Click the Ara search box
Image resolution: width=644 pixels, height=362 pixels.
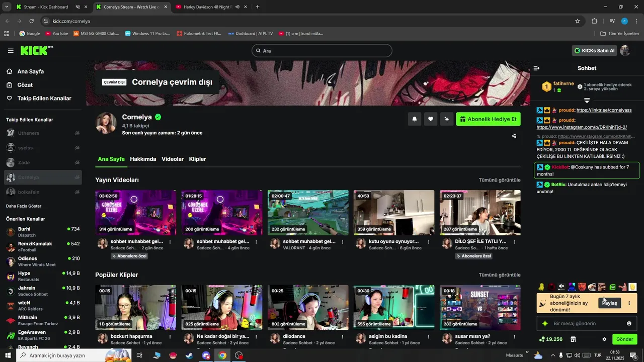click(322, 51)
